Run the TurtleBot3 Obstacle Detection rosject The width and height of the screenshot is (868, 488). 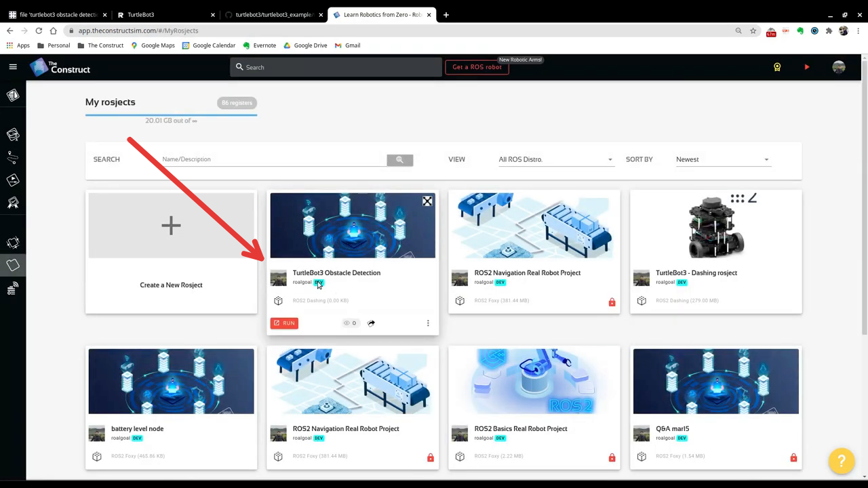(x=284, y=323)
